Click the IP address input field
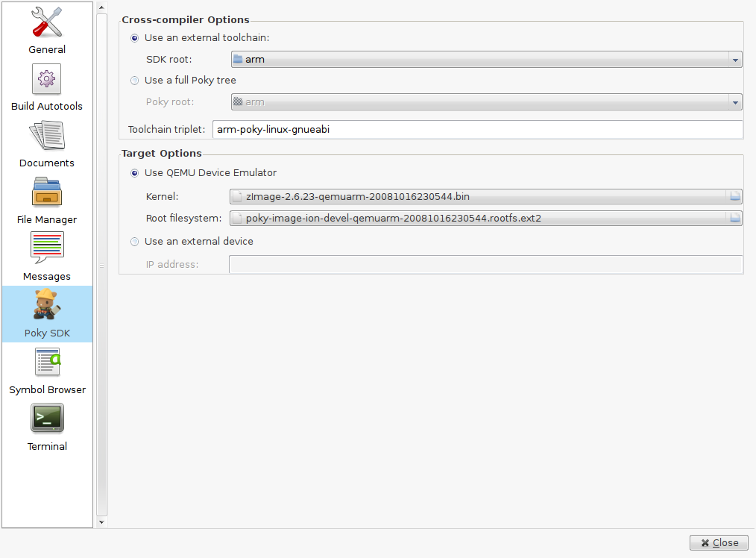Viewport: 756px width, 558px height. coord(486,264)
